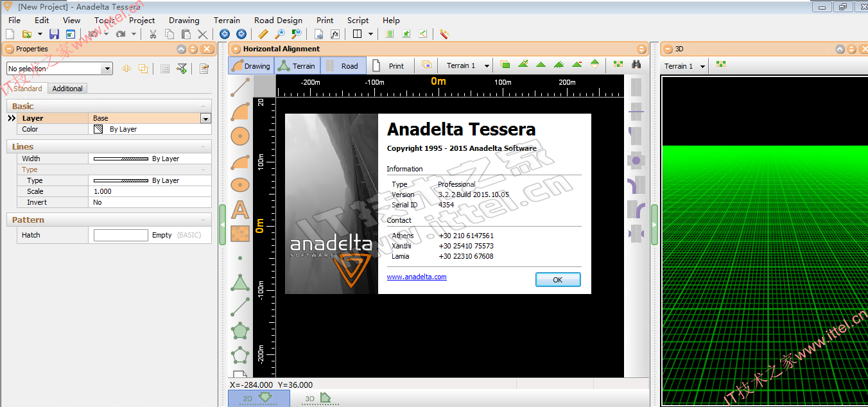This screenshot has width=868, height=407.
Task: Open the Layer Base dropdown arrow
Action: 205,118
